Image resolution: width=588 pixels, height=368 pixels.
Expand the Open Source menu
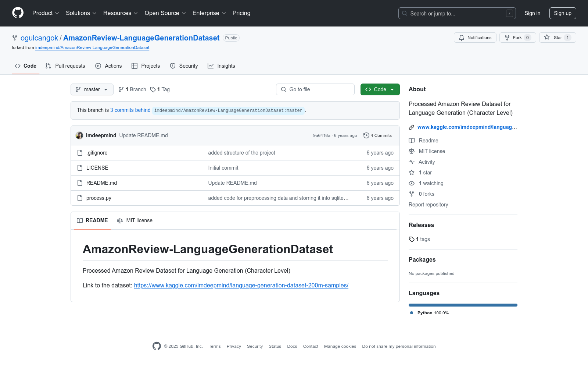[x=165, y=13]
